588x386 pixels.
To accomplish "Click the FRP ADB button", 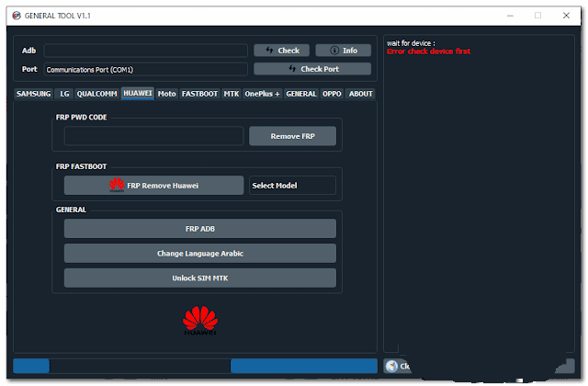I will pyautogui.click(x=200, y=229).
